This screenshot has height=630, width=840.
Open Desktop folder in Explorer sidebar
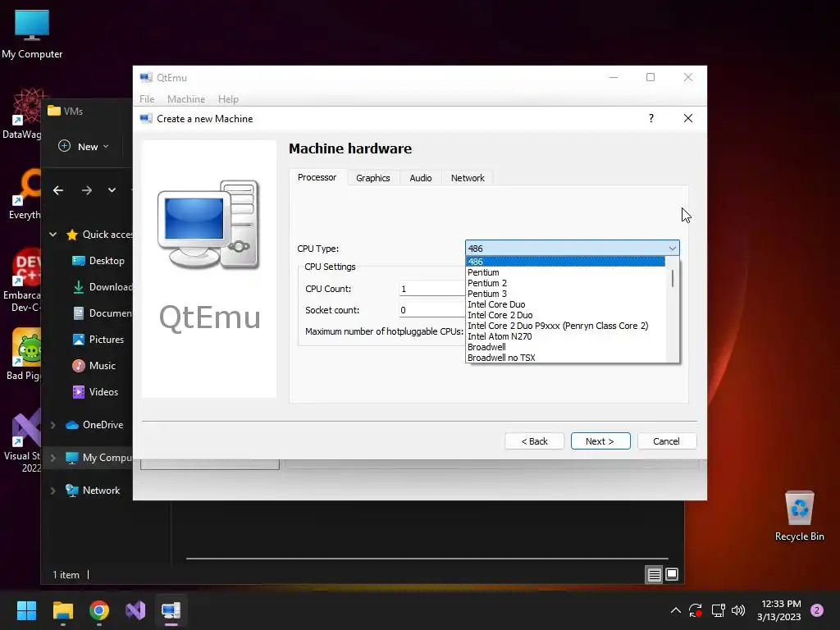point(98,261)
